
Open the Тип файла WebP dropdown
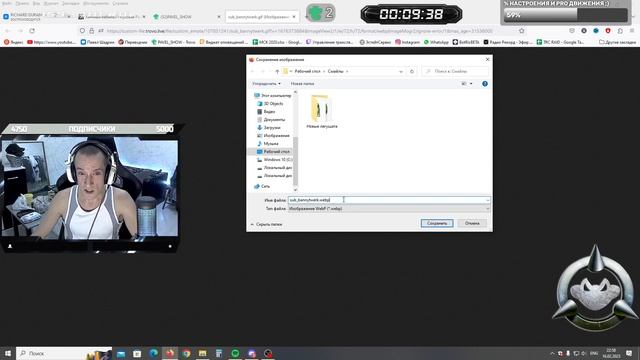389,209
